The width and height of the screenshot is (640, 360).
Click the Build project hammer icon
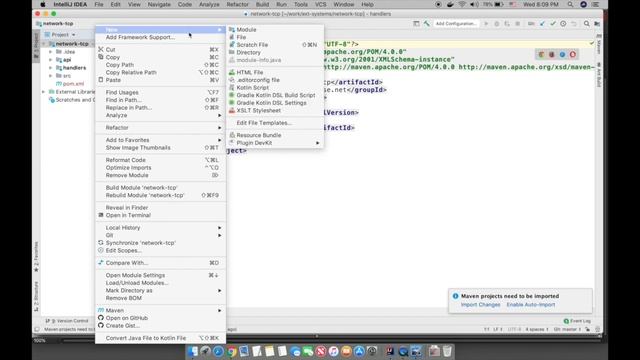[427, 24]
